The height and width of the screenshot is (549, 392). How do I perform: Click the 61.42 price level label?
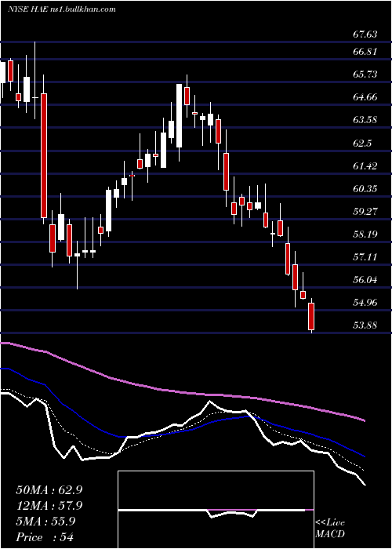pyautogui.click(x=365, y=166)
